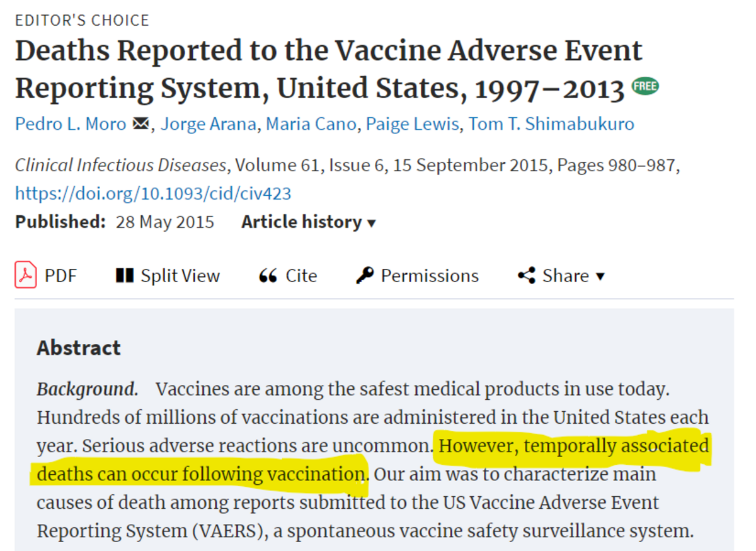
Task: Open the Share dropdown arrow
Action: (x=600, y=276)
